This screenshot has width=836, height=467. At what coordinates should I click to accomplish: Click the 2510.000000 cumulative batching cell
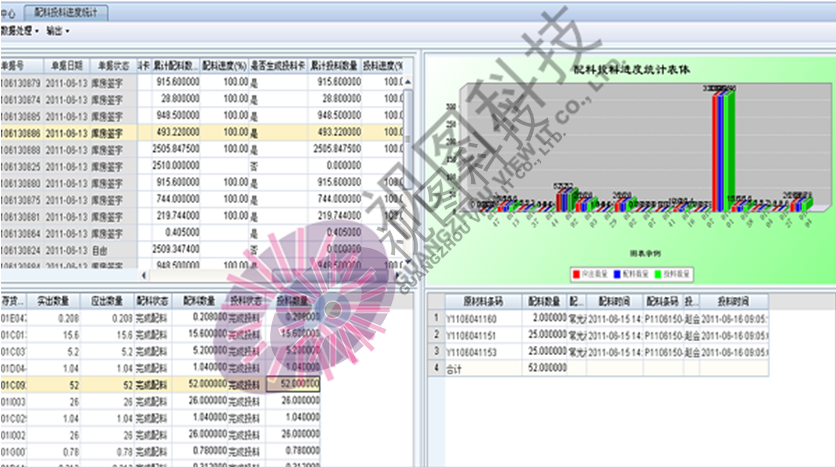tap(175, 166)
